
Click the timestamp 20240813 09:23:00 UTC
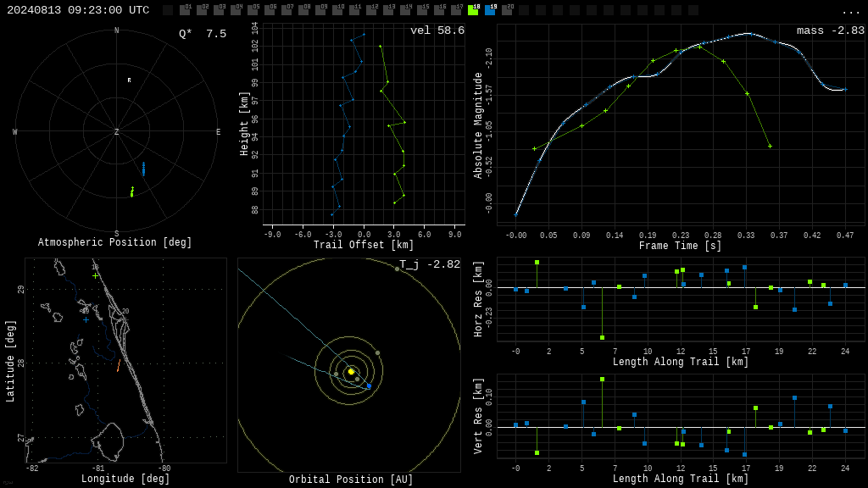(78, 10)
